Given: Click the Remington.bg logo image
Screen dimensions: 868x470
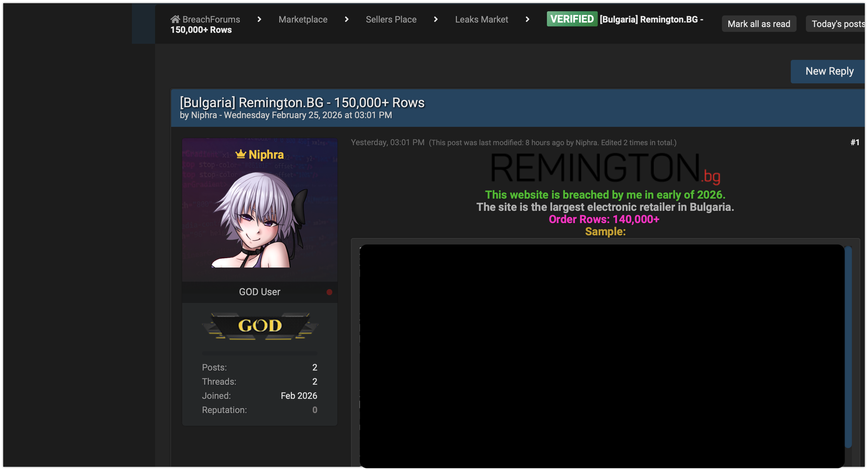Looking at the screenshot, I should [605, 168].
